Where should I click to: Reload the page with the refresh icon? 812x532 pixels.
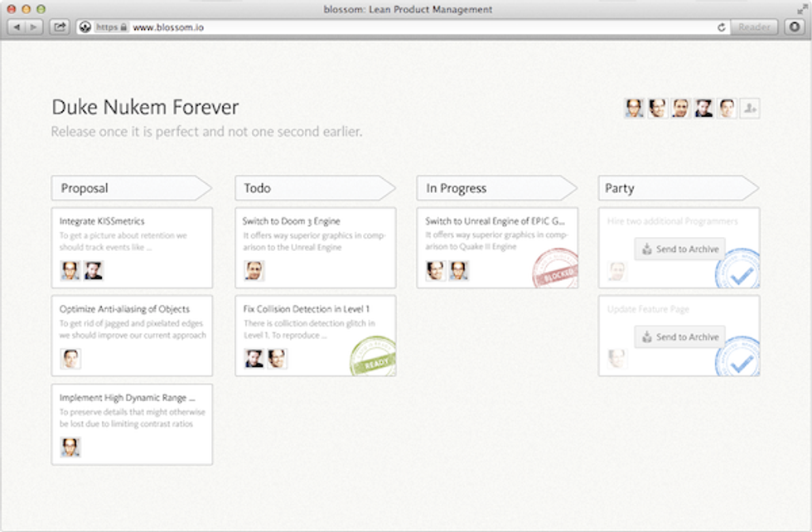tap(722, 27)
